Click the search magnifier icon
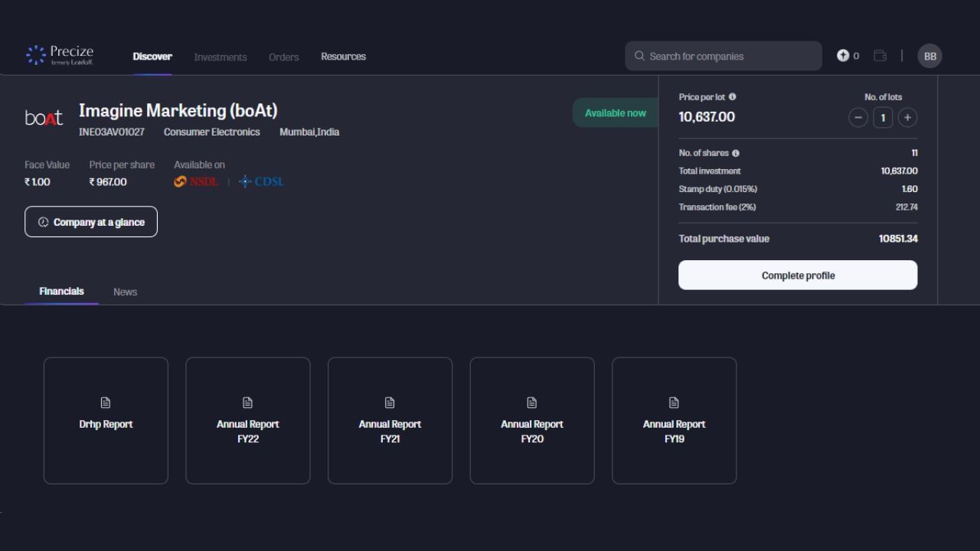The width and height of the screenshot is (980, 551). coord(640,56)
